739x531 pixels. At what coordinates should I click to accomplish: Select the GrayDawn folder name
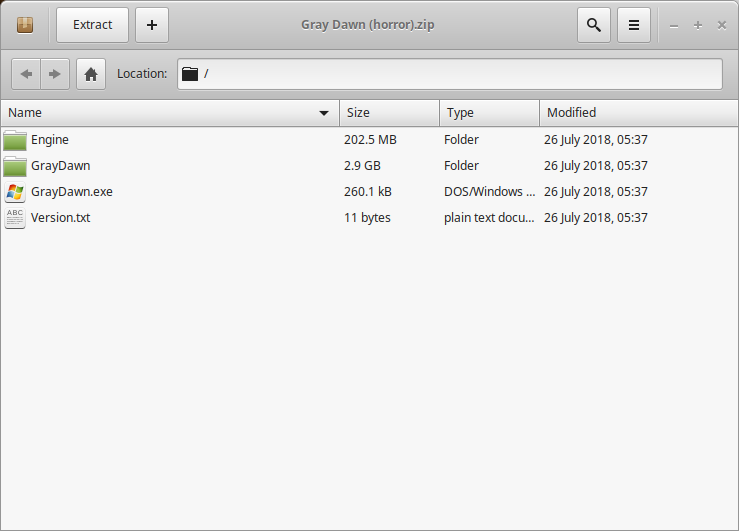point(60,166)
